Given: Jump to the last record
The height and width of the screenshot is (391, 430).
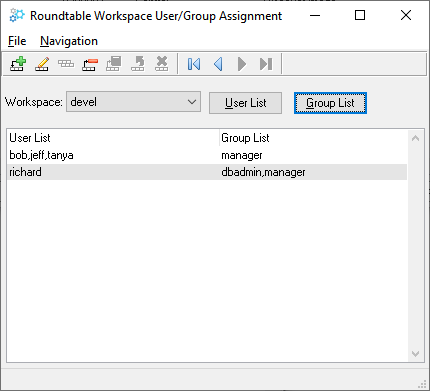Looking at the screenshot, I should point(266,64).
